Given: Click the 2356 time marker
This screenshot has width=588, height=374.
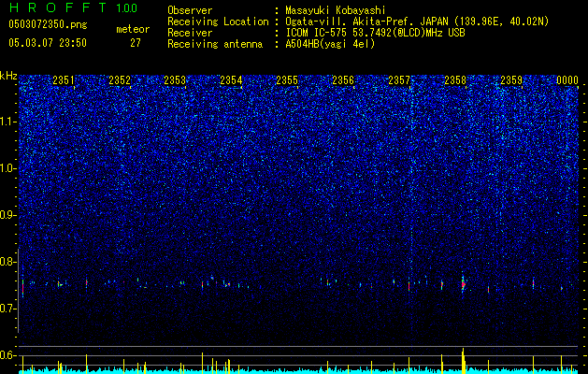Looking at the screenshot, I should click(x=343, y=80).
